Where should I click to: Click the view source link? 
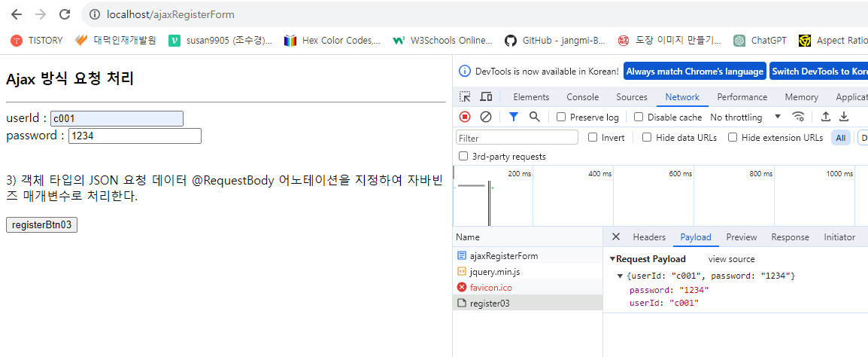tap(731, 259)
